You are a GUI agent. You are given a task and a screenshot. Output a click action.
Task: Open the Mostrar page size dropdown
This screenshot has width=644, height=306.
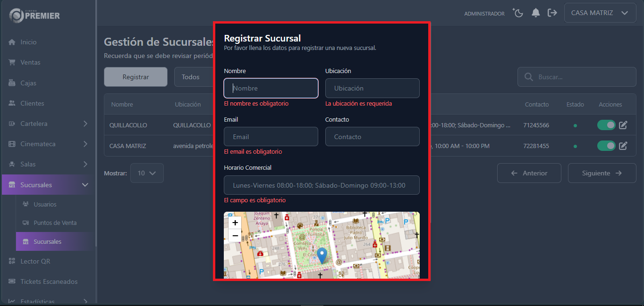coord(147,173)
